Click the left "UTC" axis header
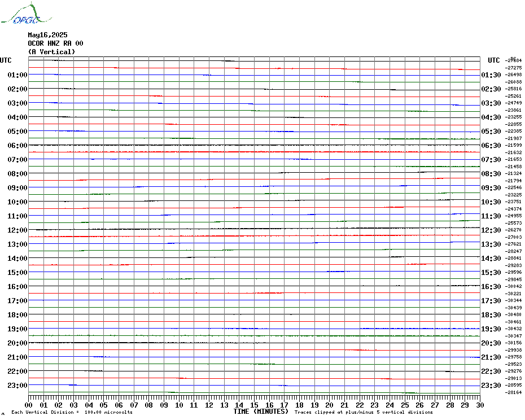 click(x=6, y=60)
